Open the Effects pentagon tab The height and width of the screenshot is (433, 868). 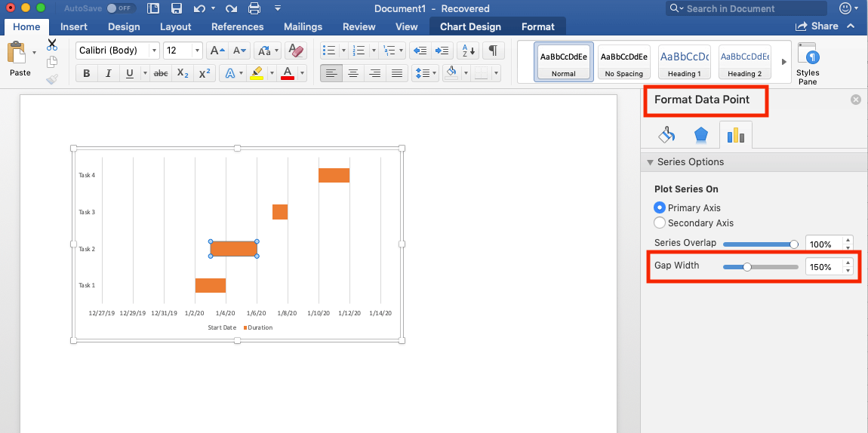[701, 134]
